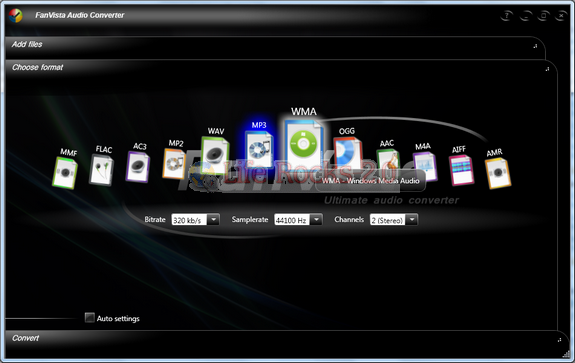This screenshot has height=363, width=575.
Task: Open the Bitrate dropdown arrow
Action: [x=213, y=220]
